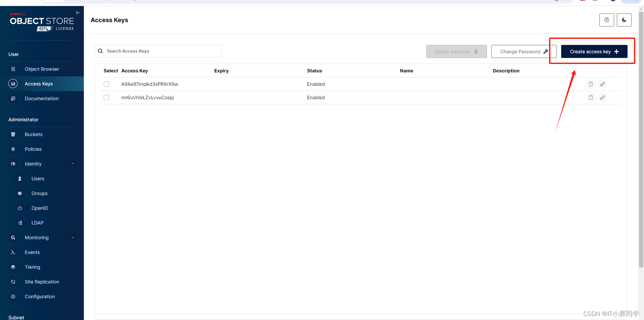Collapse the Identity menu chevron
Viewport: 644px width, 320px height.
[73, 164]
